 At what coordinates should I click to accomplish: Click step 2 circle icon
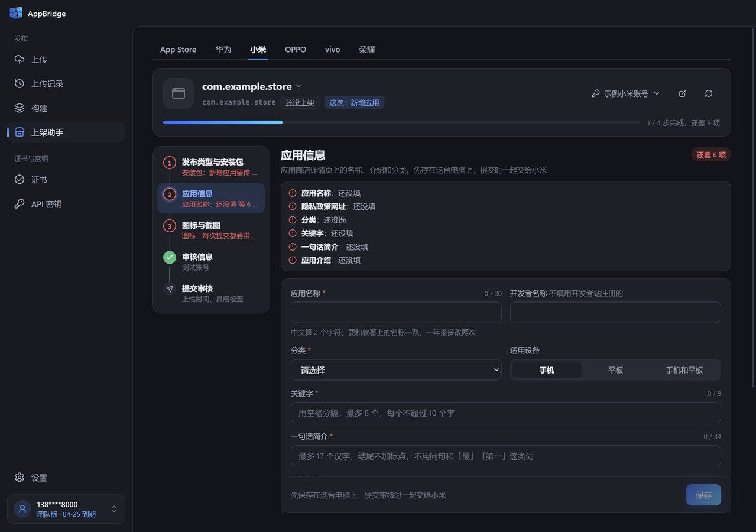coord(170,194)
